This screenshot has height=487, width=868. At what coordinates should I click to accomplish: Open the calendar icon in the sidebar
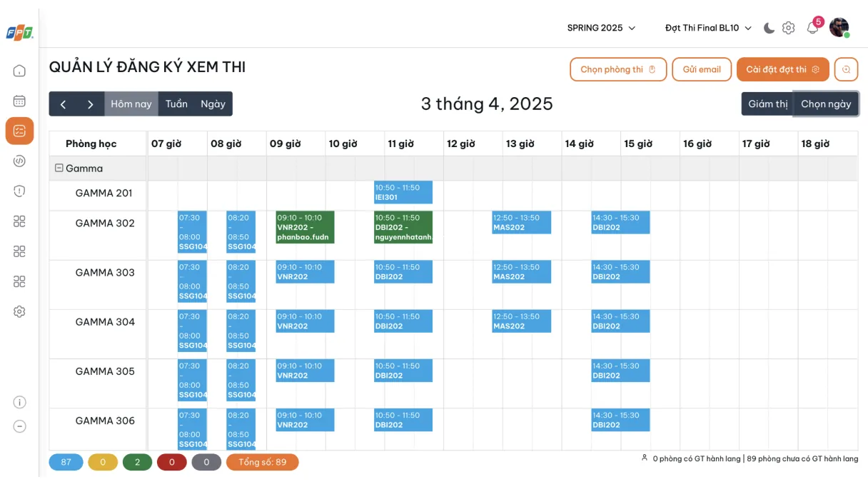pyautogui.click(x=19, y=101)
